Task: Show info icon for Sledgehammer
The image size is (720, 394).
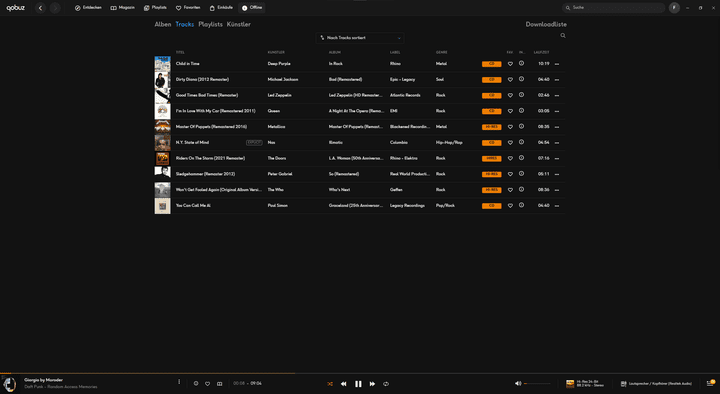Action: pyautogui.click(x=521, y=174)
